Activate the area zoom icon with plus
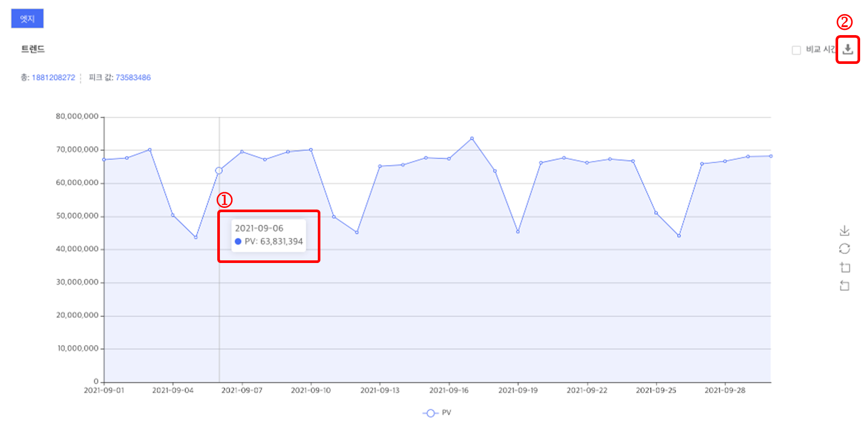The height and width of the screenshot is (428, 868). (844, 267)
